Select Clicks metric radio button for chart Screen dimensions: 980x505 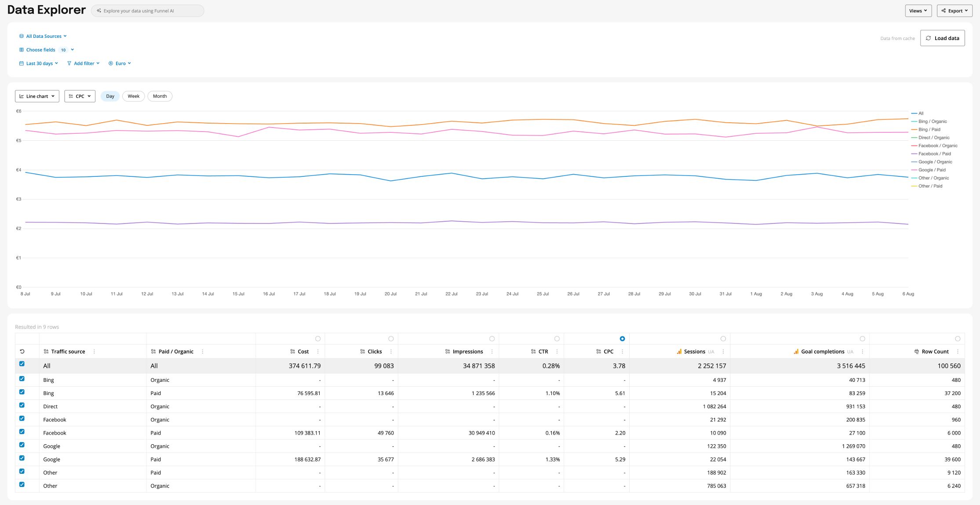pos(391,339)
